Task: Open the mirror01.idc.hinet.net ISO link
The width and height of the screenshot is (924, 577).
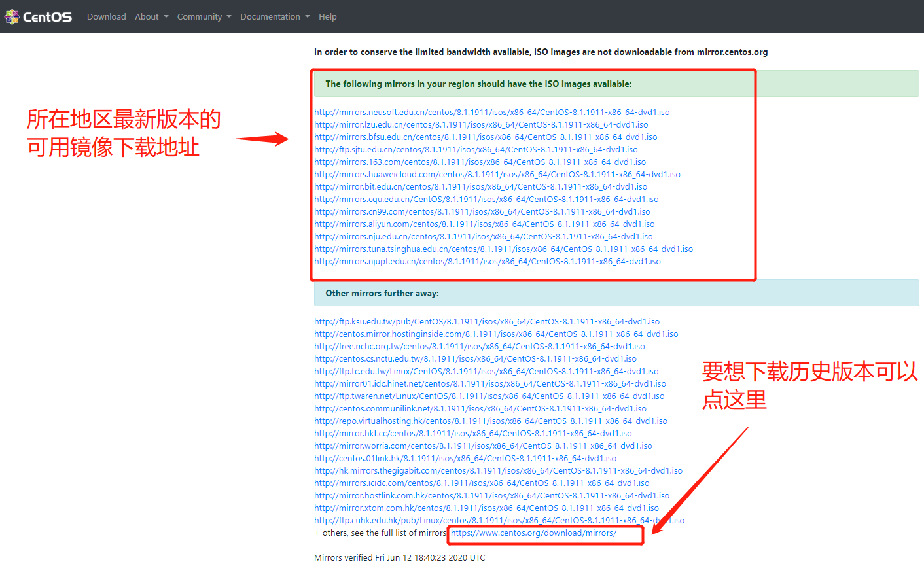Action: click(490, 384)
